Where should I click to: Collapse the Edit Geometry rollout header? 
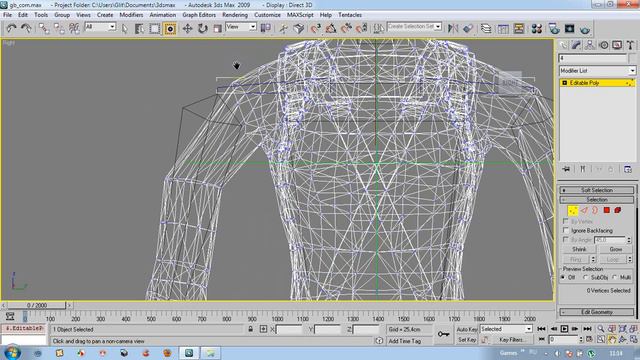596,312
